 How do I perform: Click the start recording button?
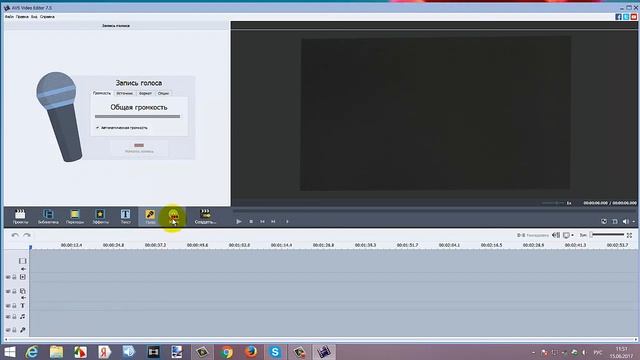coord(139,147)
